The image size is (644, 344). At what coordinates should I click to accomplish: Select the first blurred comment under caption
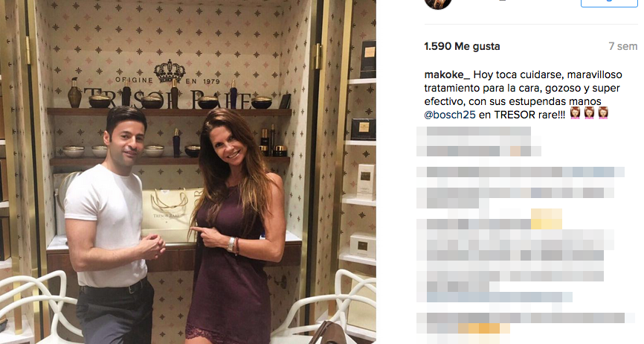[x=478, y=141]
